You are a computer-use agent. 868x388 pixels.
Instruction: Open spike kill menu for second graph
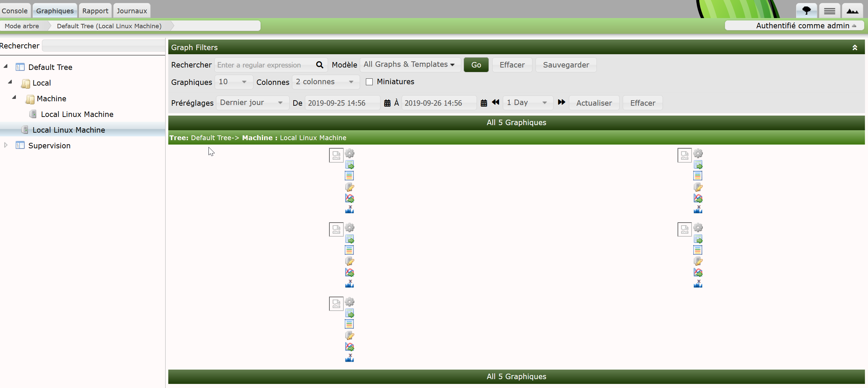(698, 209)
